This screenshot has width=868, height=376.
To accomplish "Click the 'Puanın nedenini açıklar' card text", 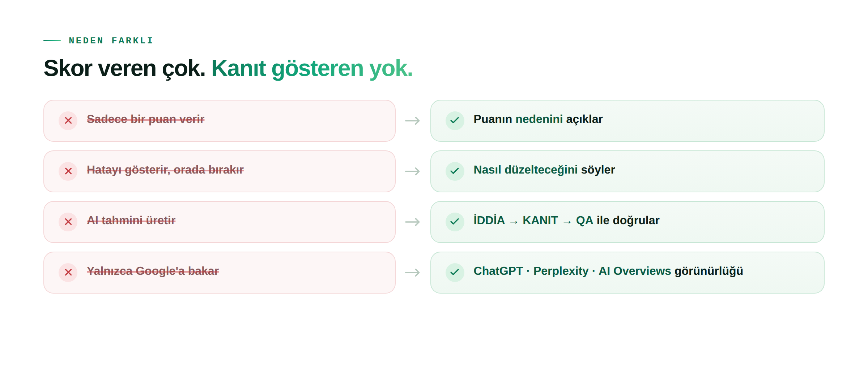I will coord(538,119).
